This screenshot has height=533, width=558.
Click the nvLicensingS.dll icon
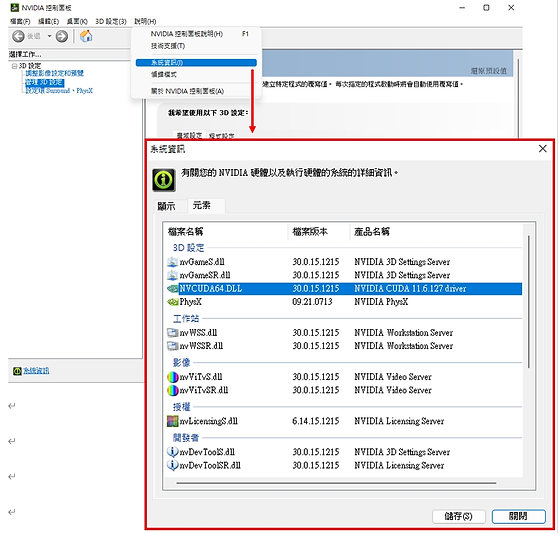coord(173,421)
